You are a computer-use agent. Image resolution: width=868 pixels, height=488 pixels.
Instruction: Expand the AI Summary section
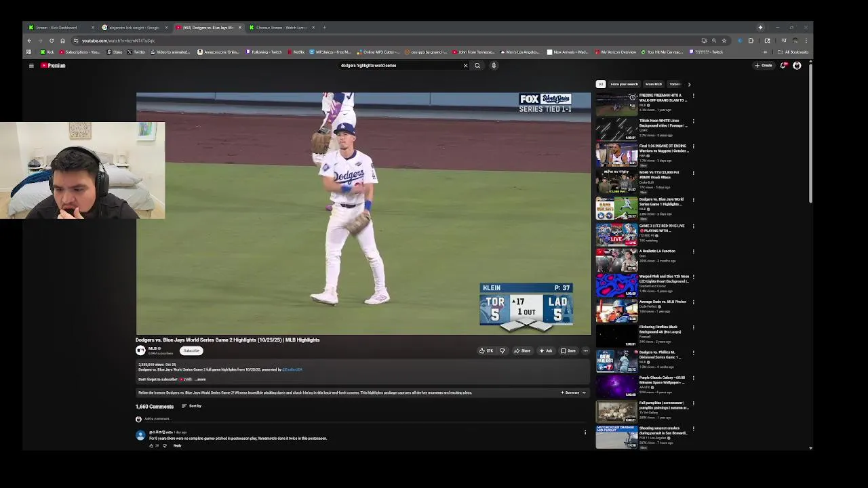coord(573,393)
